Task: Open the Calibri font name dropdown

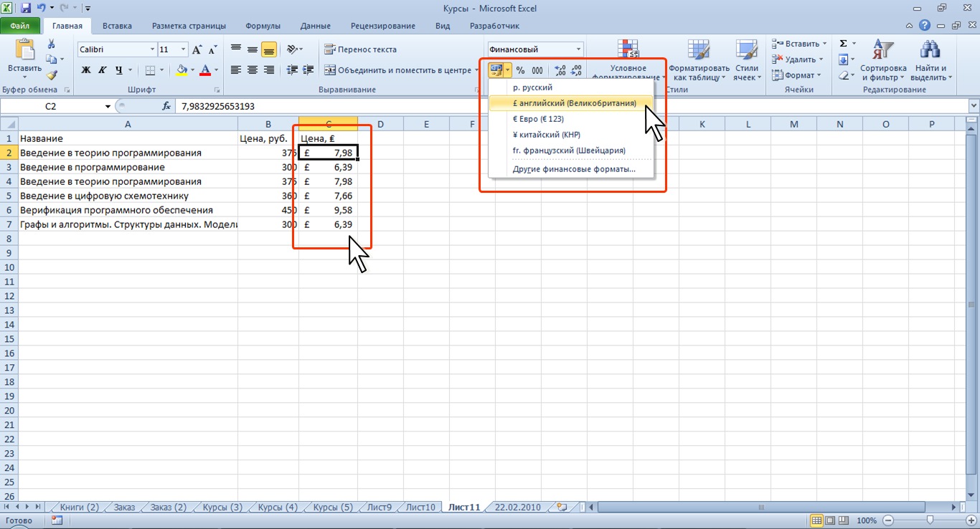Action: pyautogui.click(x=152, y=49)
